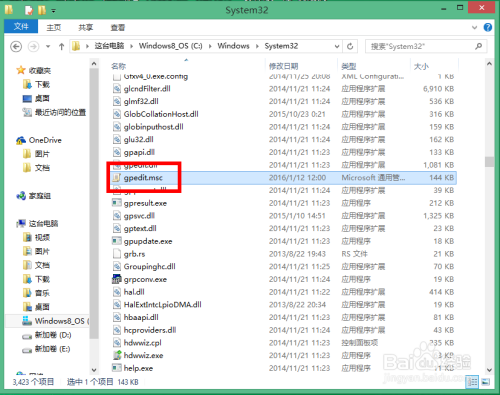Screen dimensions: 500x395
Task: Click the Back navigation arrow
Action: tap(16, 46)
